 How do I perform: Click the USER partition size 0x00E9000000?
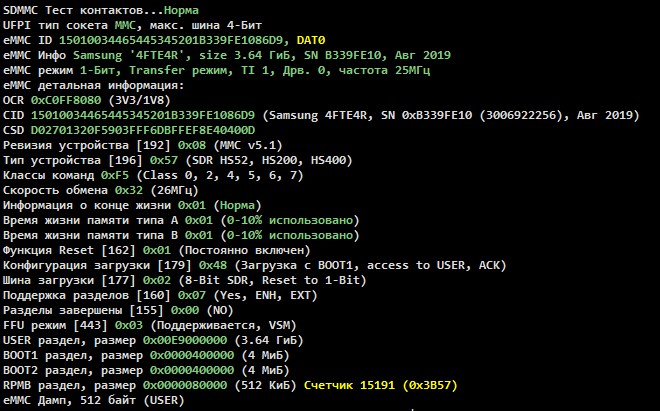click(x=189, y=341)
